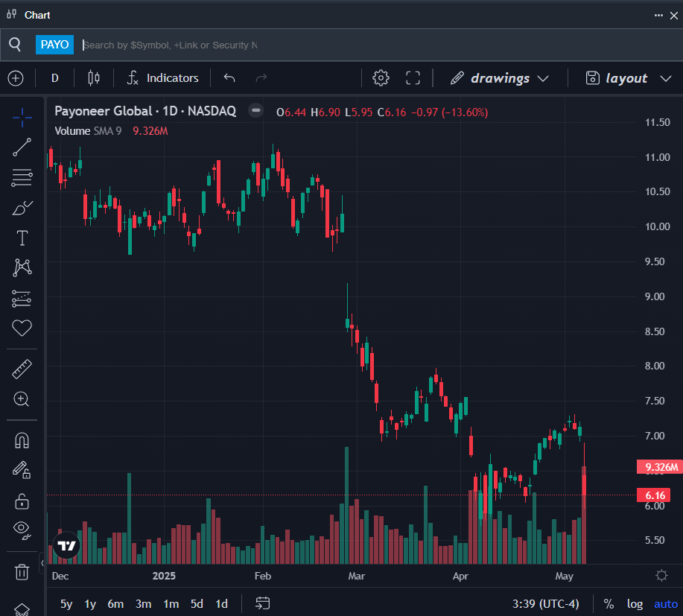Expand the drawings dropdown
Viewport: 683px width, 616px height.
500,78
